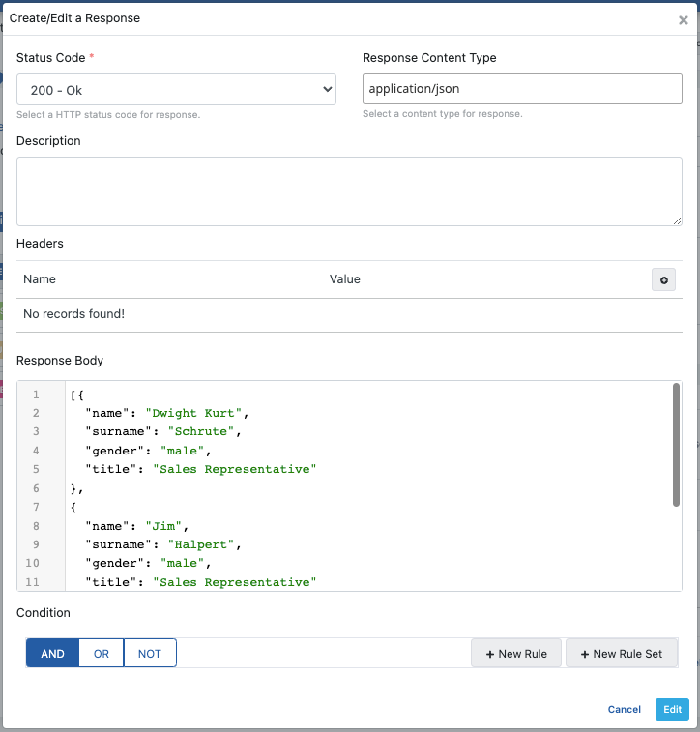
Task: Click the Response Body scrollbar
Action: 676,445
